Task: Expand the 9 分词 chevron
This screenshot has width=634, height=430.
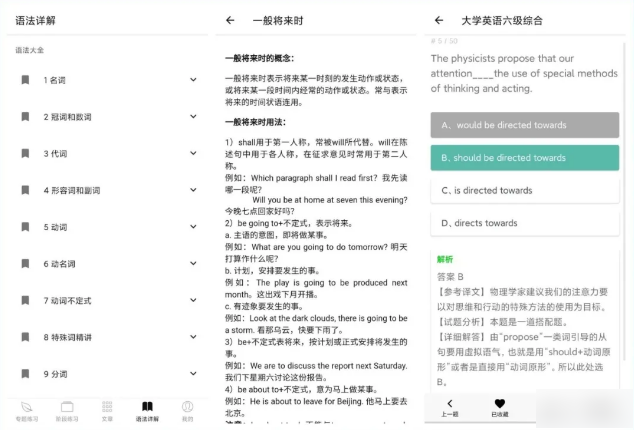Action: click(193, 374)
